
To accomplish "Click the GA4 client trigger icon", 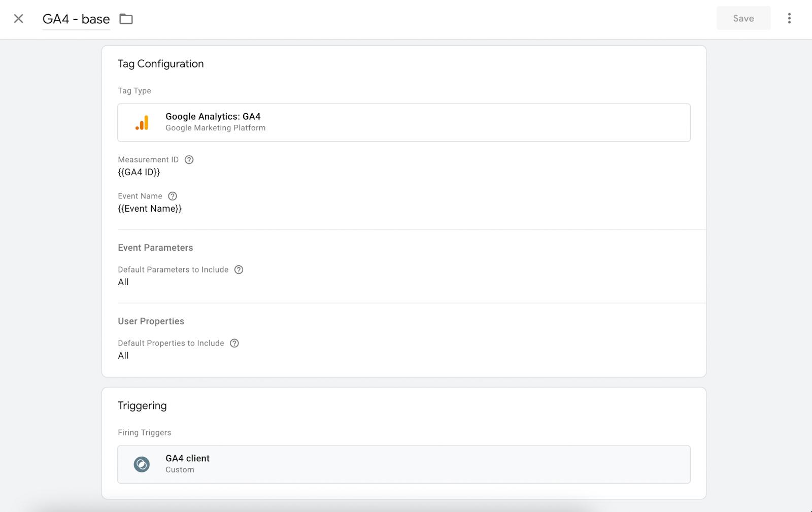I will pos(142,464).
